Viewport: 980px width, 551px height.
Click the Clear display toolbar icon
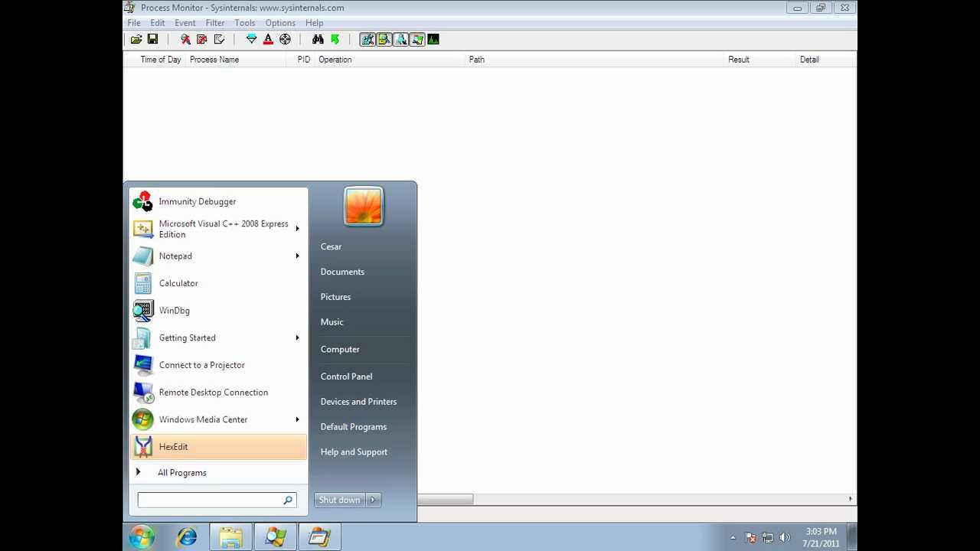pyautogui.click(x=219, y=39)
